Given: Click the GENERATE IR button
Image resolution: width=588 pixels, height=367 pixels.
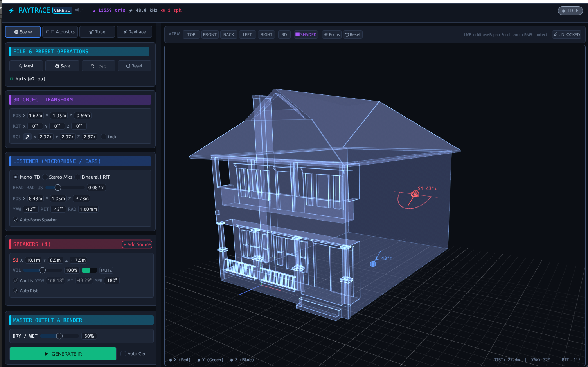Looking at the screenshot, I should point(63,354).
